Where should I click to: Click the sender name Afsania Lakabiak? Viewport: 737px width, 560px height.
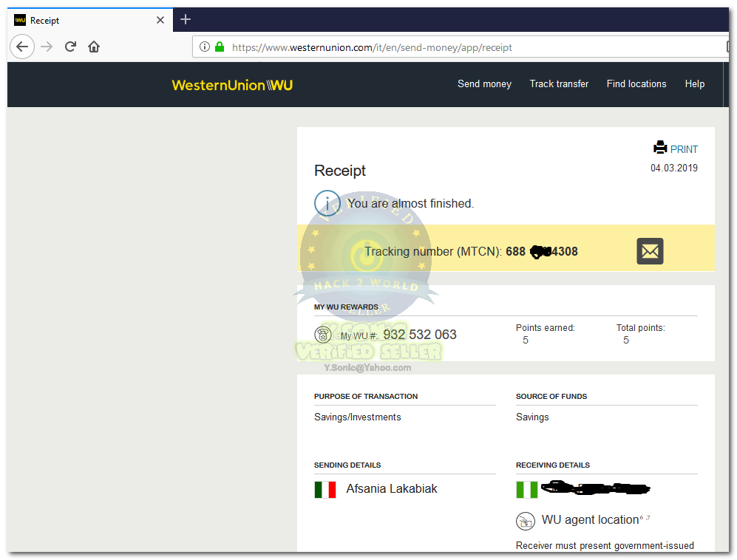[392, 489]
